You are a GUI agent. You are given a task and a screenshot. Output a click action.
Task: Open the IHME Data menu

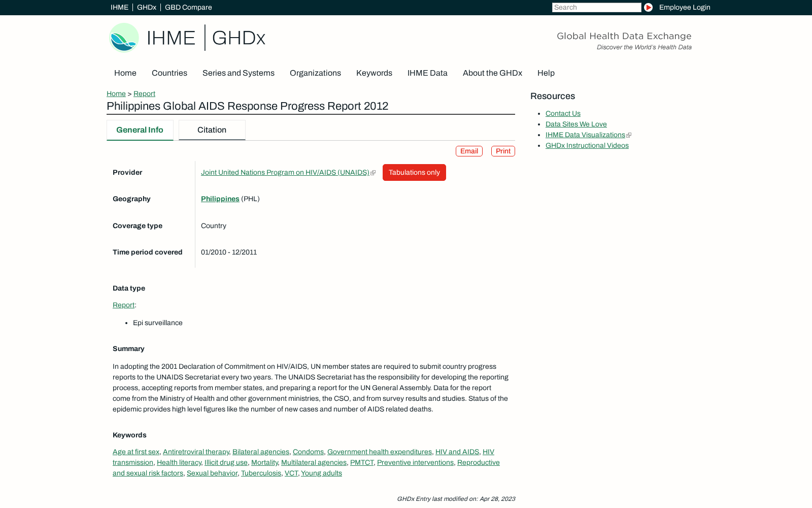[x=427, y=73]
